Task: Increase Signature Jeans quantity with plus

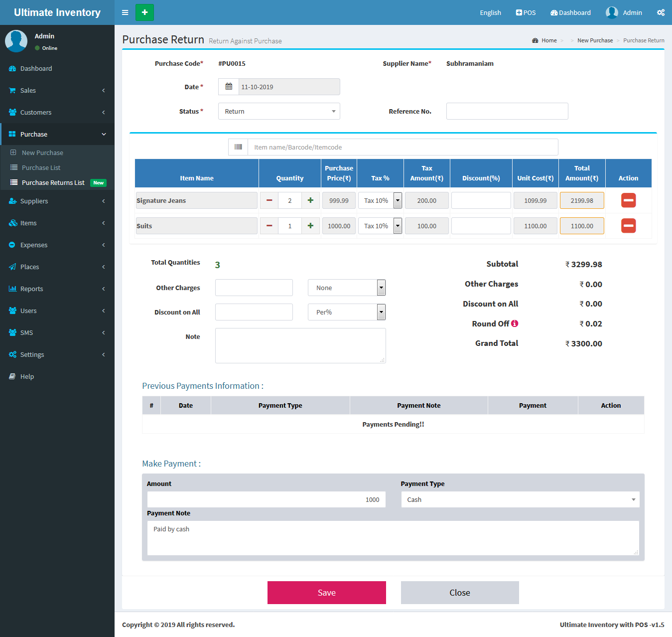Action: pyautogui.click(x=310, y=200)
